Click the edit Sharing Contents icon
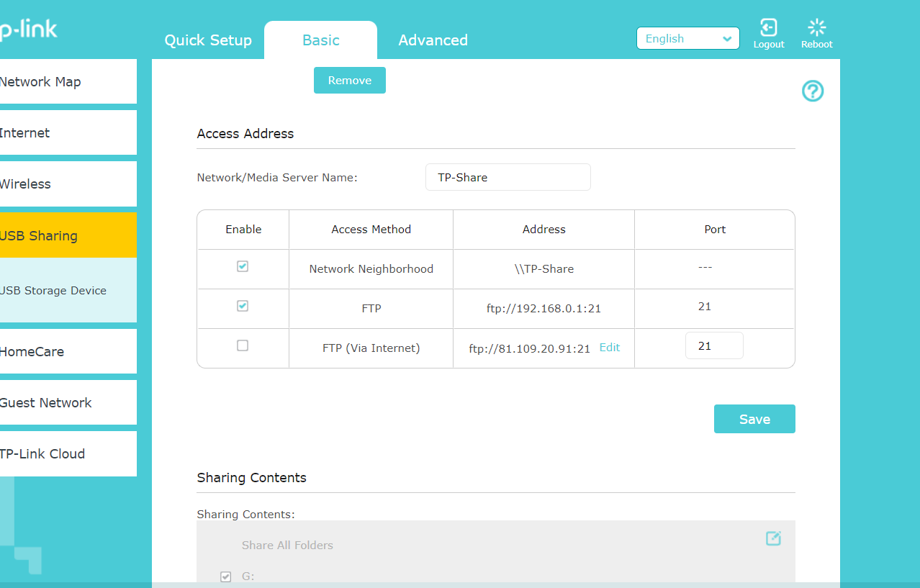This screenshot has width=920, height=588. pyautogui.click(x=773, y=538)
